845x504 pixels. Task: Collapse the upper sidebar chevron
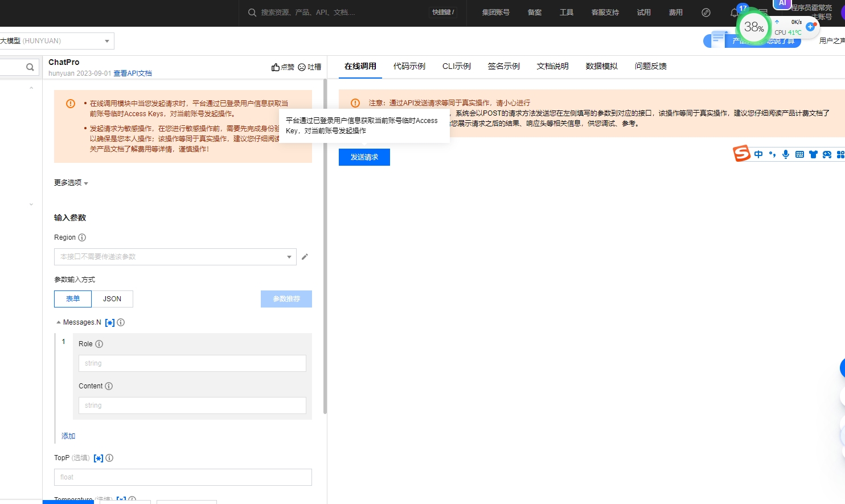click(31, 88)
